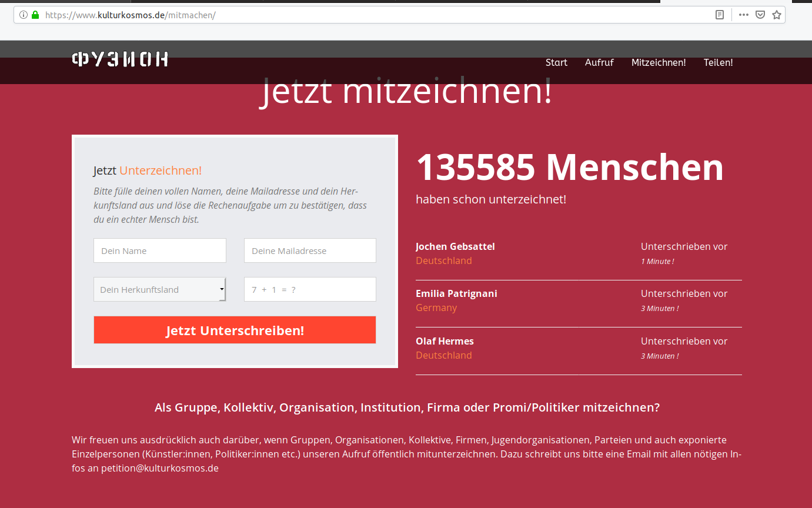Image resolution: width=812 pixels, height=508 pixels.
Task: Open the page actions three-dot menu
Action: (744, 15)
